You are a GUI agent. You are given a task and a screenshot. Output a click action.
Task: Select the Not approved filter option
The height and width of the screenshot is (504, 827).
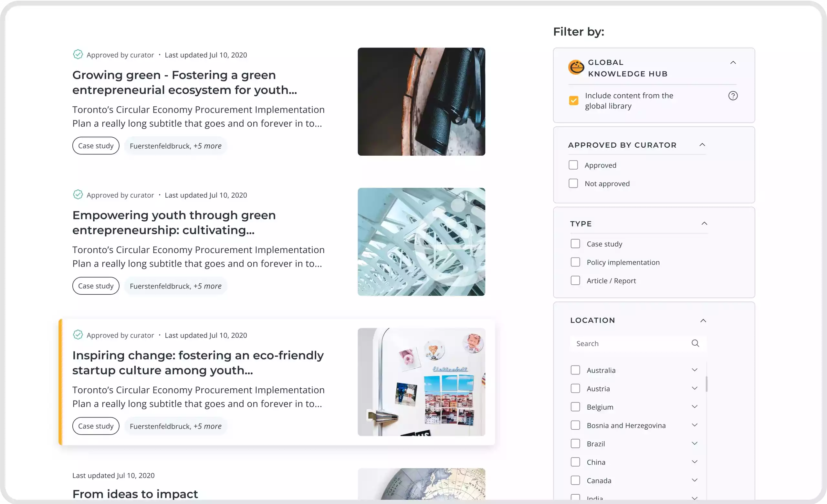(573, 183)
